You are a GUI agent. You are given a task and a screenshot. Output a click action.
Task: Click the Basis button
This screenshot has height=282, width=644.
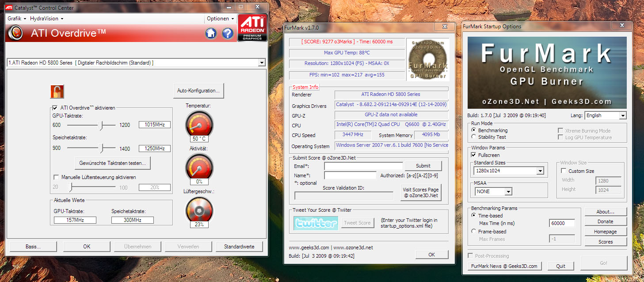click(x=32, y=247)
